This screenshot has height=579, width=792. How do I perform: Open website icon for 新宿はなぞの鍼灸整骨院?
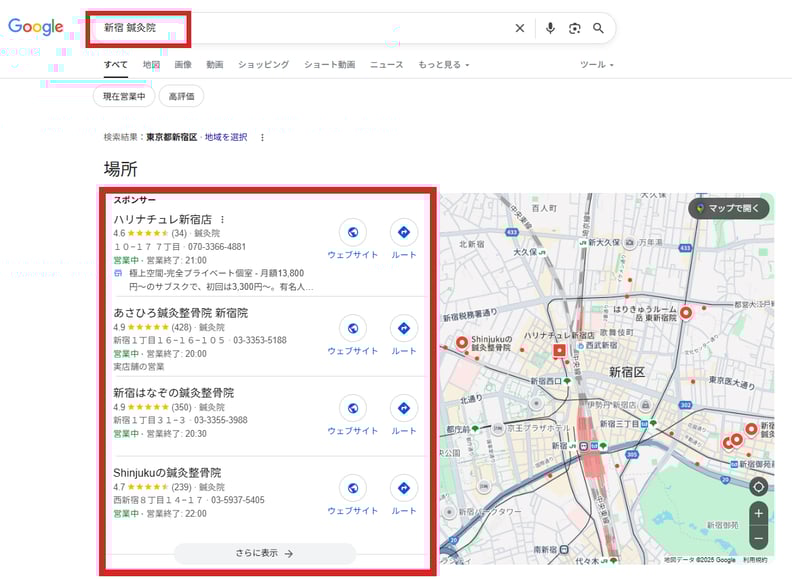[x=353, y=408]
